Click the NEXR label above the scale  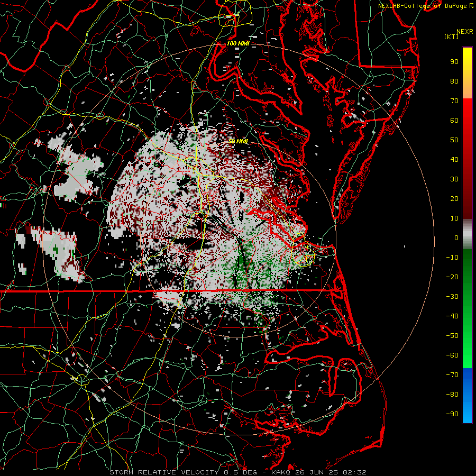(465, 32)
